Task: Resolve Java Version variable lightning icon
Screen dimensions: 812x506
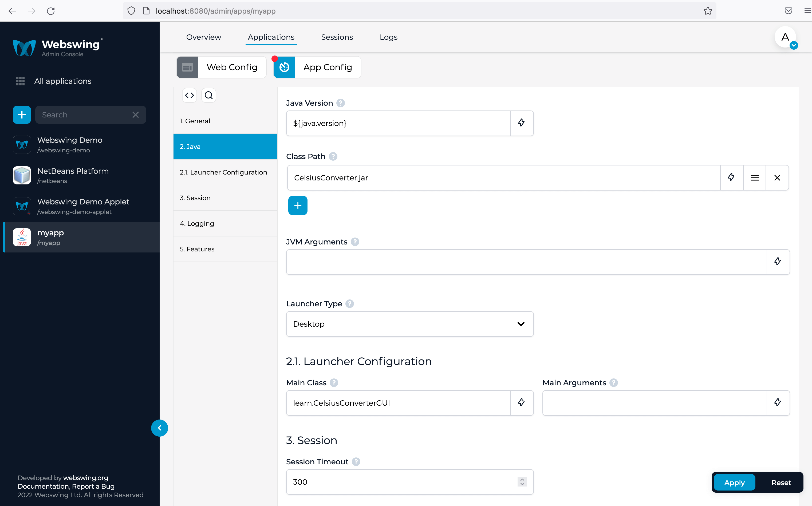Action: [x=522, y=123]
